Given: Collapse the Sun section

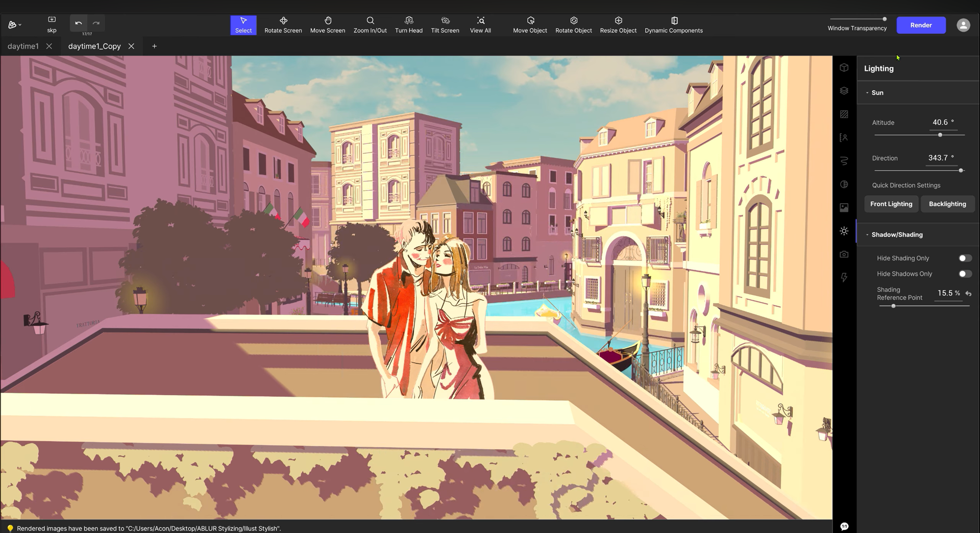Looking at the screenshot, I should 867,93.
